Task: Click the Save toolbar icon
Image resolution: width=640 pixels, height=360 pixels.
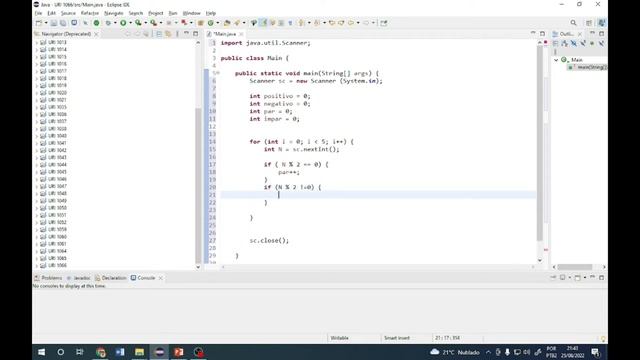Action: pos(54,23)
